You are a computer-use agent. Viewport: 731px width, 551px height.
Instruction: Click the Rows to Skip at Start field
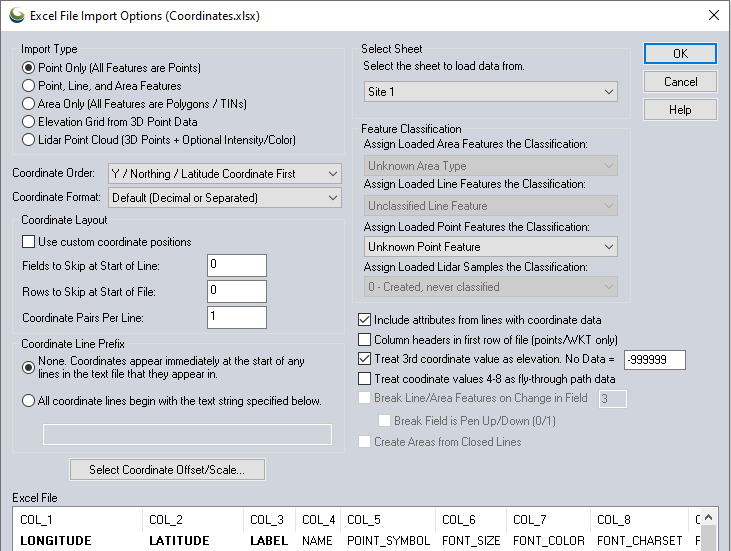(x=237, y=291)
